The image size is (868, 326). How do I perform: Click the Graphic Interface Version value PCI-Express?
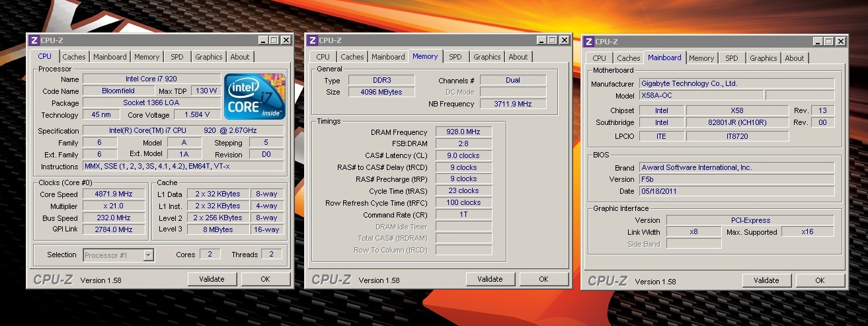(750, 220)
